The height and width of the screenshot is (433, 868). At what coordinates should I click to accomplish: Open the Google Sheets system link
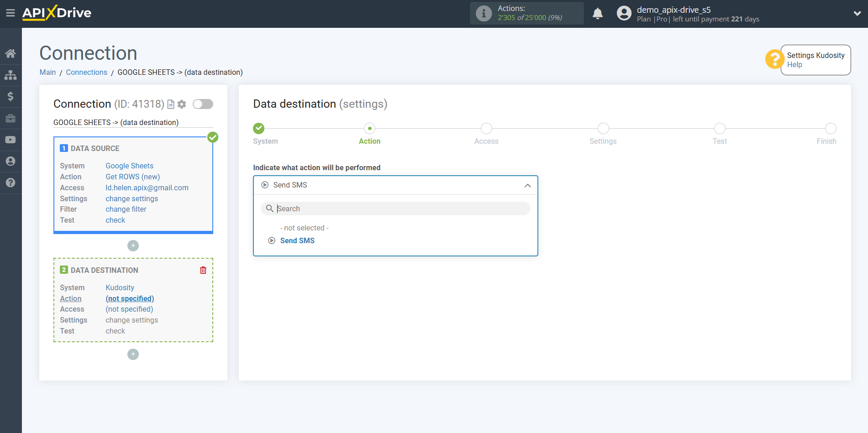point(129,166)
